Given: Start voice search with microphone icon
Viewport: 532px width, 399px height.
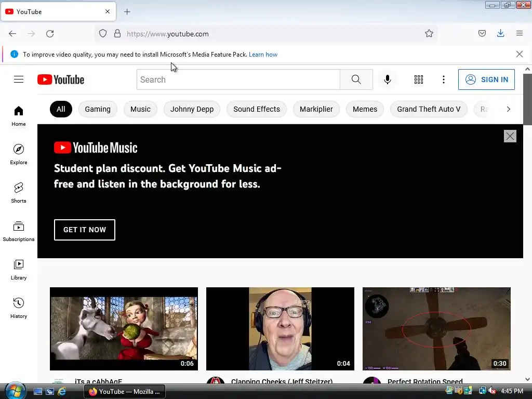Looking at the screenshot, I should 387,79.
